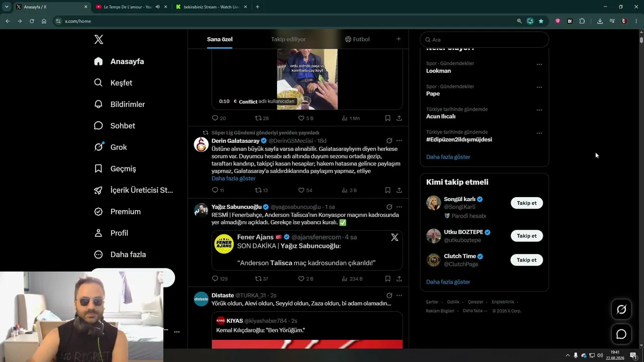Open browser downloads

point(600,21)
